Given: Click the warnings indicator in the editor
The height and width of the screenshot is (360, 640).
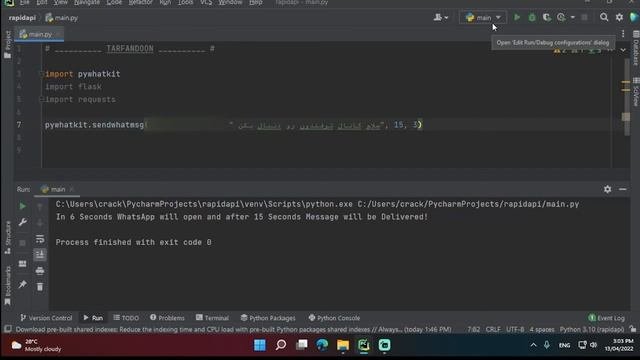Looking at the screenshot, I should (560, 51).
